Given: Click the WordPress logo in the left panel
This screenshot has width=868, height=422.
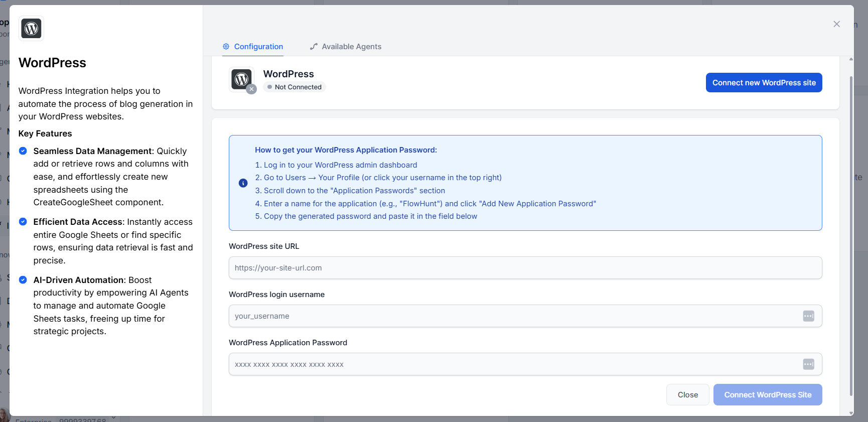Looking at the screenshot, I should [x=31, y=28].
